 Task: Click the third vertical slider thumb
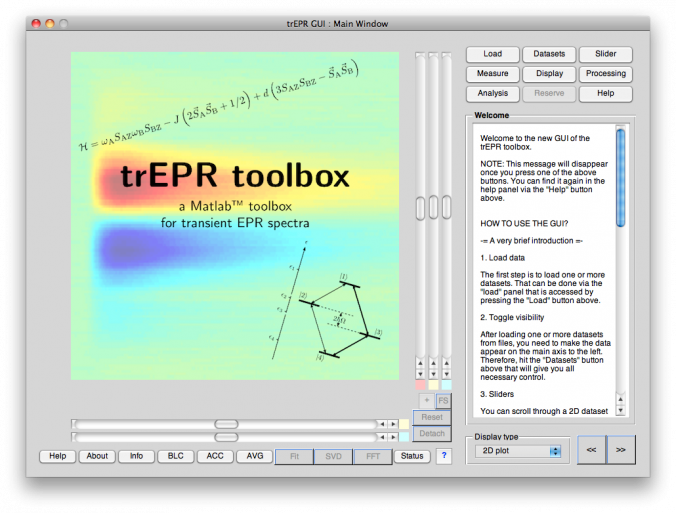point(447,207)
